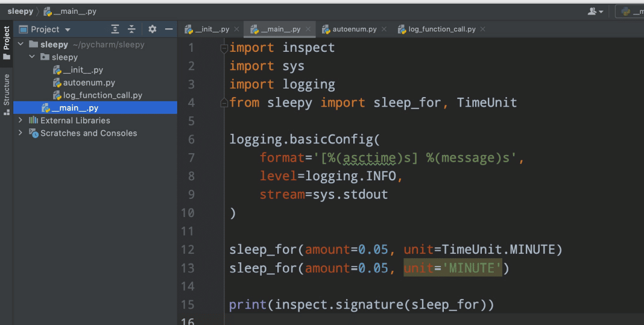Open the run configuration selector at top right

(x=631, y=11)
